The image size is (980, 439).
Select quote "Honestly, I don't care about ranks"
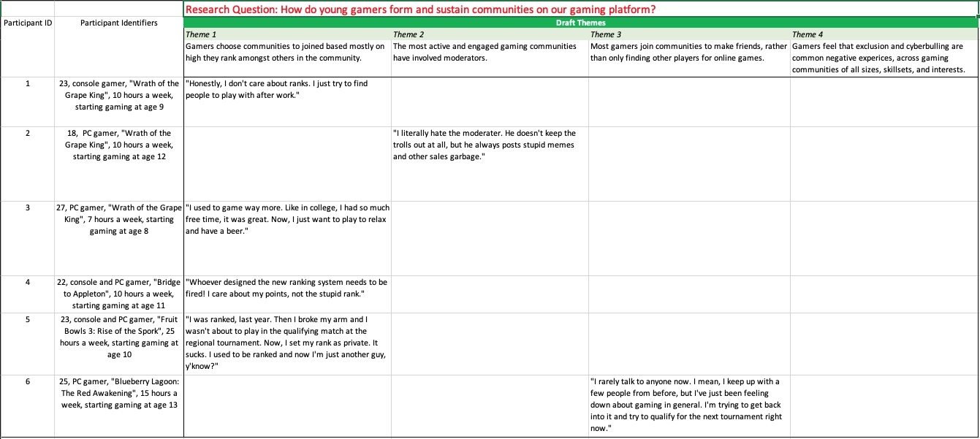point(287,102)
